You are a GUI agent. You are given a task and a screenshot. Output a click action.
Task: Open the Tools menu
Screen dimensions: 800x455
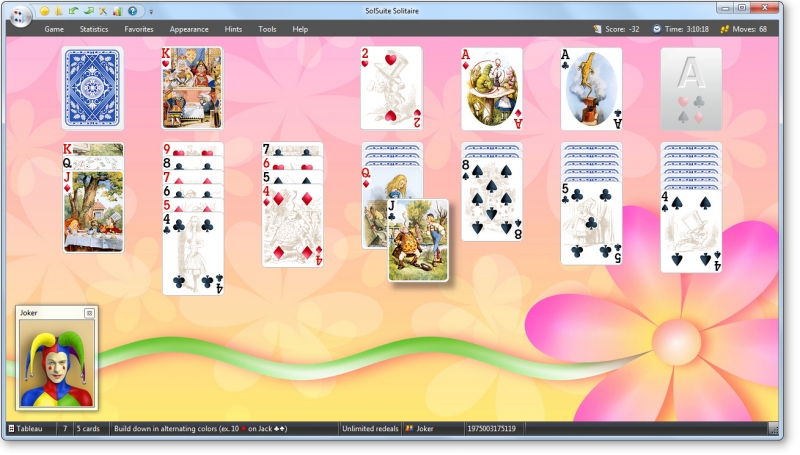click(x=267, y=29)
